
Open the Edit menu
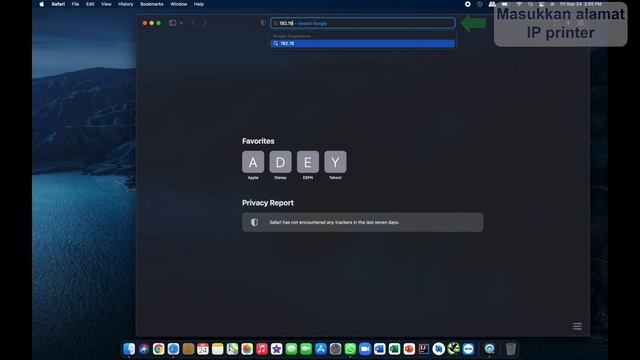point(90,4)
